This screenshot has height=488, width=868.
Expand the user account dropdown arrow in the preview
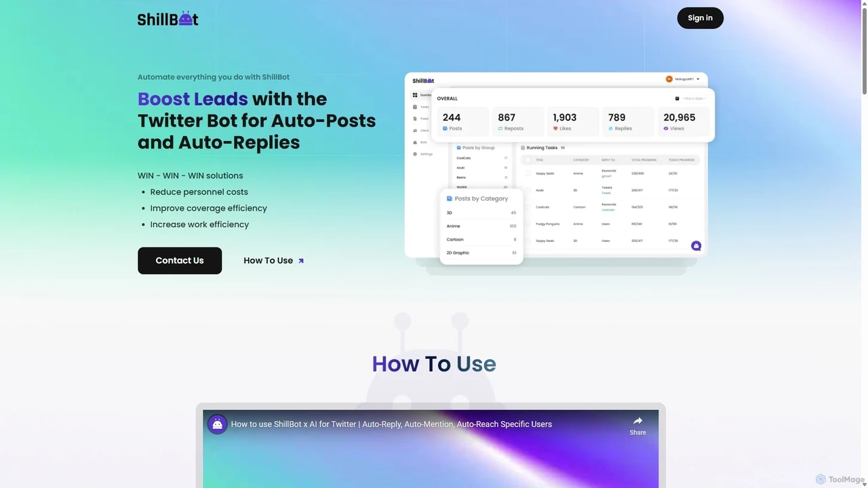[x=698, y=79]
